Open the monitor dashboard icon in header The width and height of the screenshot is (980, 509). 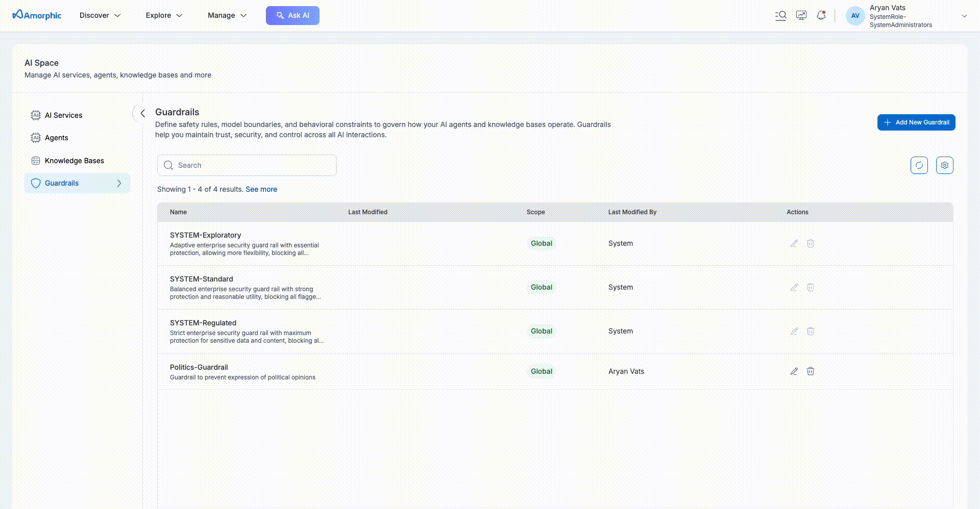click(801, 15)
